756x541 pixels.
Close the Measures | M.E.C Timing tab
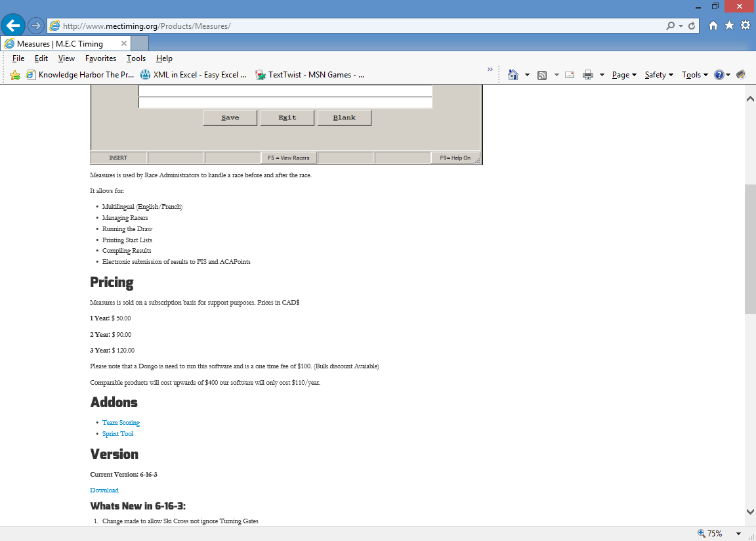[124, 43]
